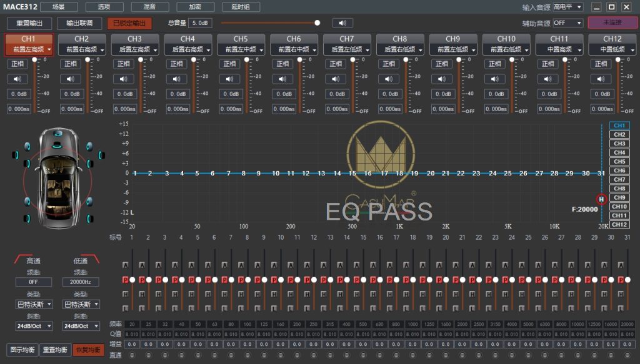Screen dimensions: 640x364
Task: Open the 加密 menu
Action: (x=195, y=7)
